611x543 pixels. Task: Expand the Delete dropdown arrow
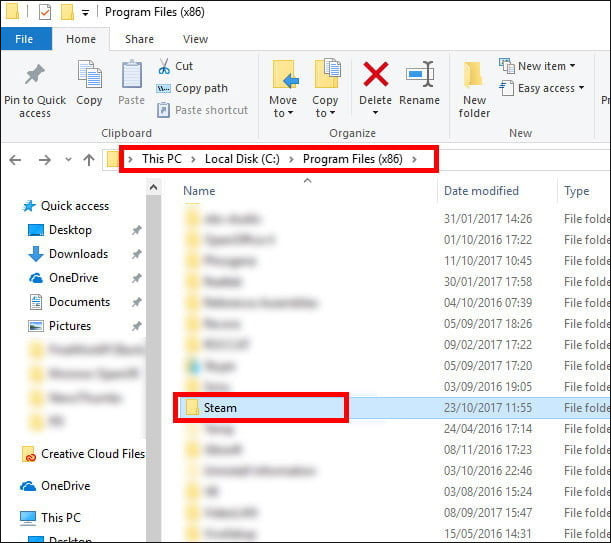pos(375,113)
